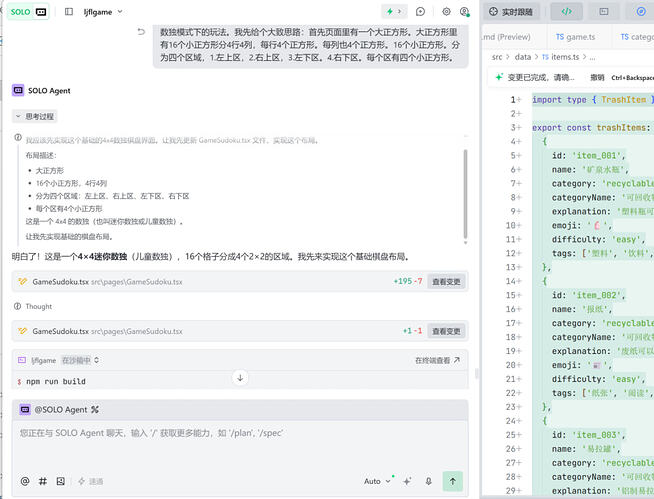The height and width of the screenshot is (499, 654).
Task: Switch to the code editor view tab
Action: [x=566, y=12]
